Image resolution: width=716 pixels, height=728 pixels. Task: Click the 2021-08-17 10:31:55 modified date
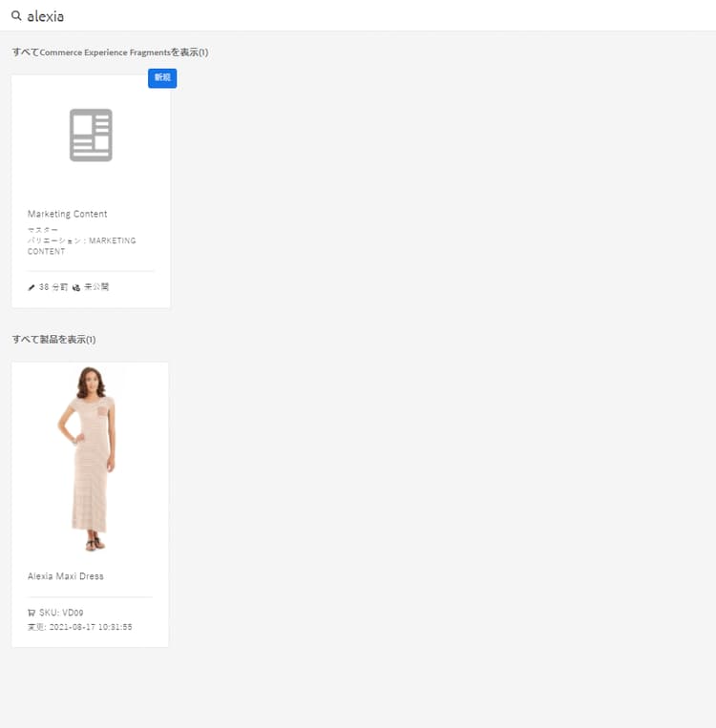[91, 627]
